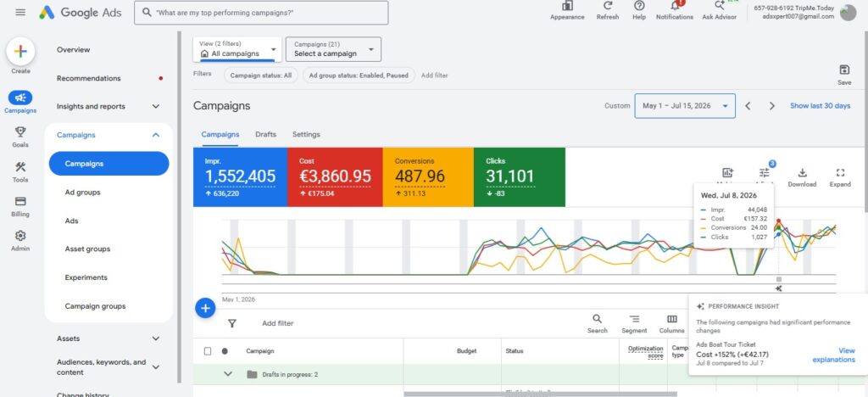Click the Download chart icon
The width and height of the screenshot is (868, 397).
tap(802, 178)
